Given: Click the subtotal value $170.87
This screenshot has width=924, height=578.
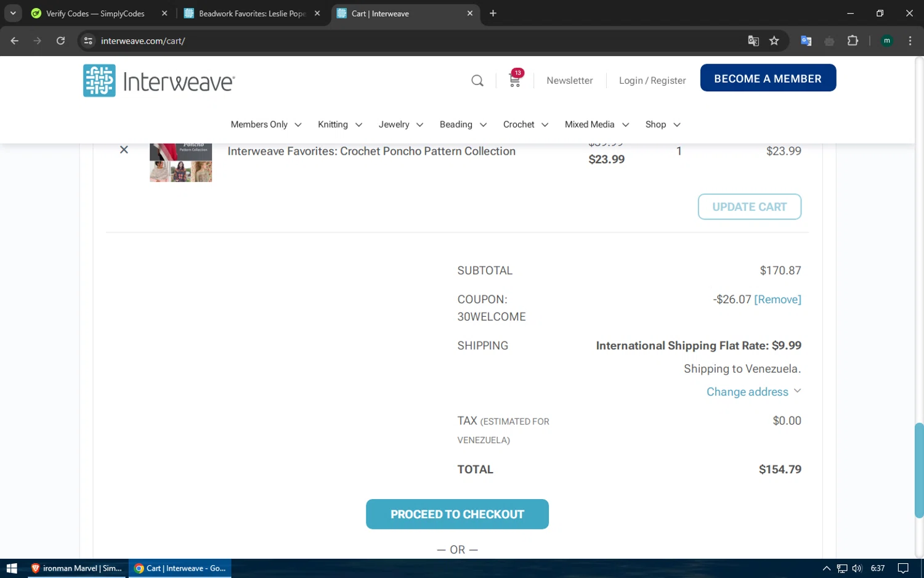Looking at the screenshot, I should (x=780, y=271).
